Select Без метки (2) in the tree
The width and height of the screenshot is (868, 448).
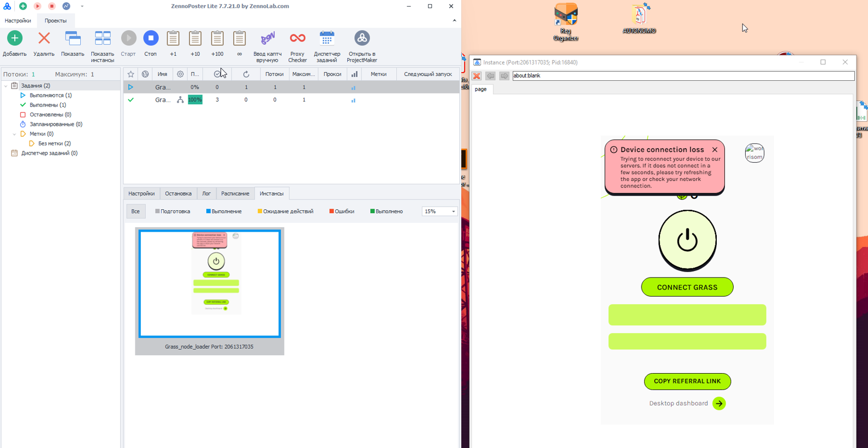coord(55,144)
